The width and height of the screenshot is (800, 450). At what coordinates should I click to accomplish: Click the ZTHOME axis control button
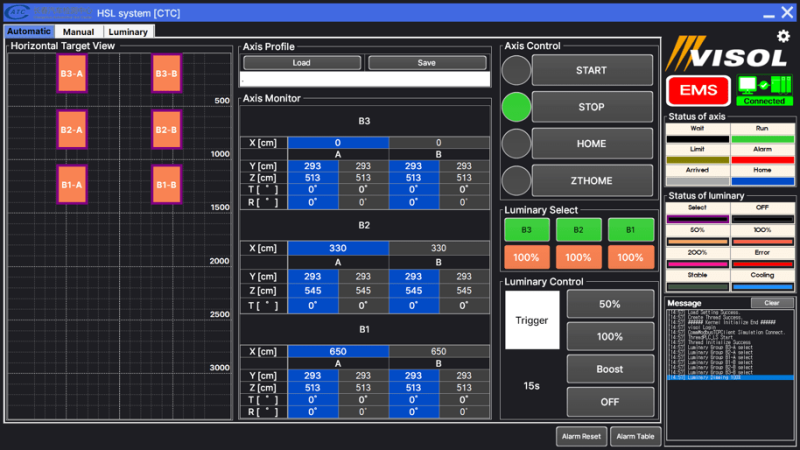592,181
